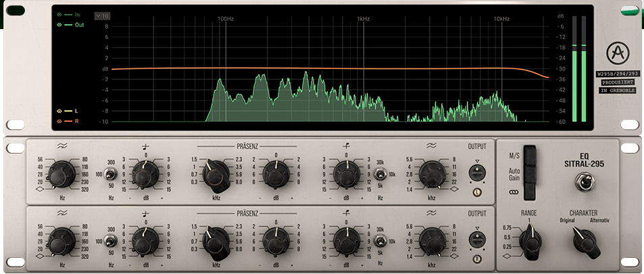The width and height of the screenshot is (644, 274).
Task: Flip the L channel high shelf 30k/10k/5k switch
Action: 380,175
